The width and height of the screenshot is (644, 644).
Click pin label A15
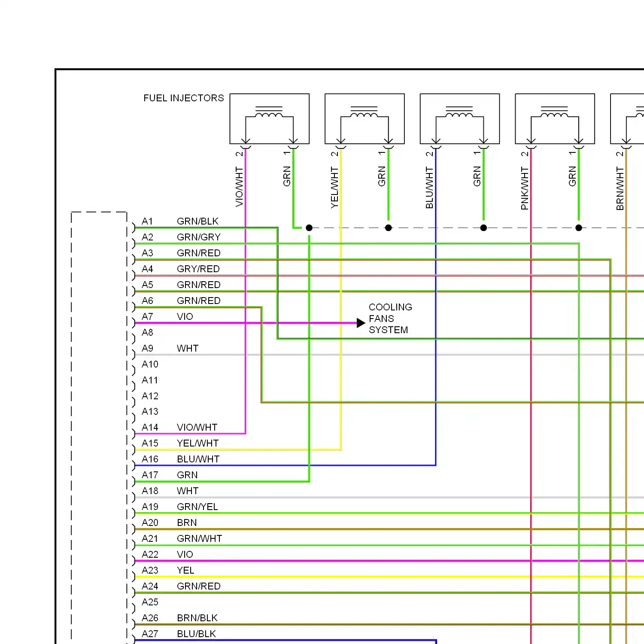click(x=150, y=444)
